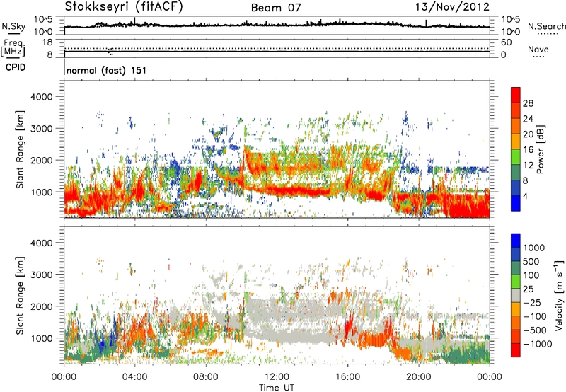566x392 pixels.
Task: Click the '28' power colorbar value
Action: point(528,103)
